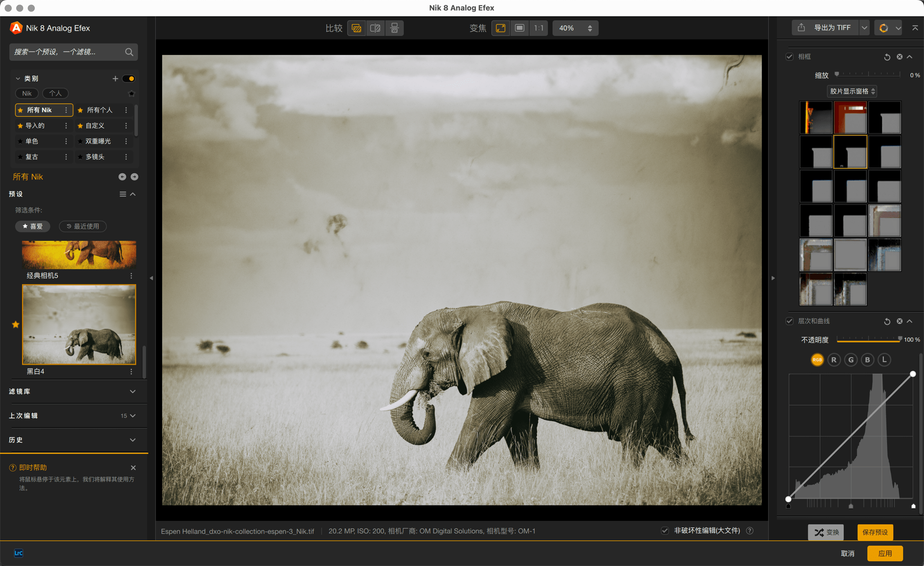This screenshot has width=924, height=566.
Task: Click the Lrc icon in bottom bar
Action: [x=18, y=553]
